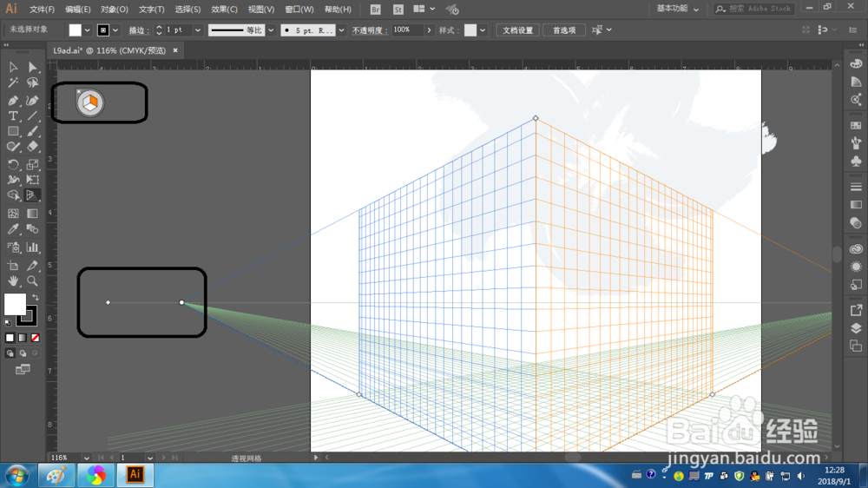Expand the opacity slider arrow
The height and width of the screenshot is (488, 868).
pos(429,30)
